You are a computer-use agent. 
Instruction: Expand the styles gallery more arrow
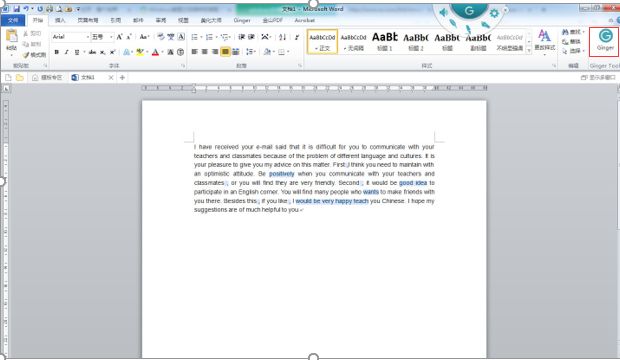tap(529, 51)
